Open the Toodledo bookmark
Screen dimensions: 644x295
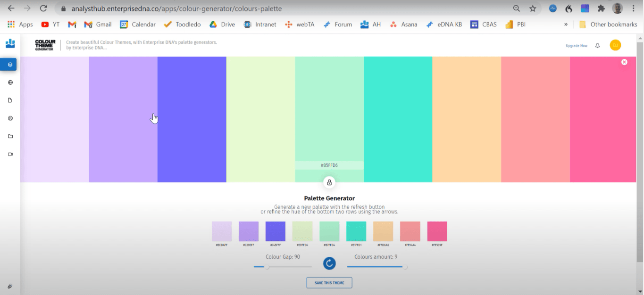182,25
